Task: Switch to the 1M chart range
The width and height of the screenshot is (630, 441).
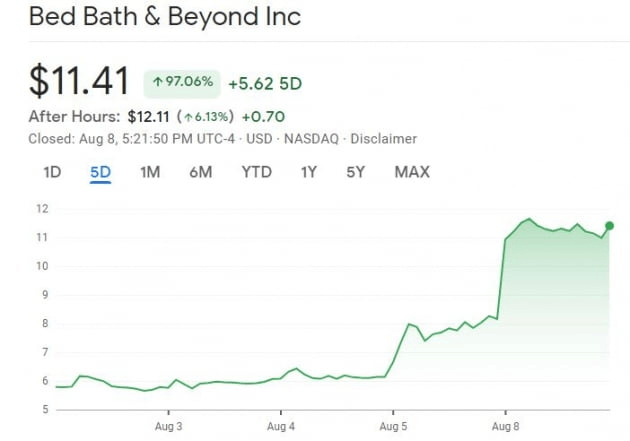Action: [x=150, y=172]
